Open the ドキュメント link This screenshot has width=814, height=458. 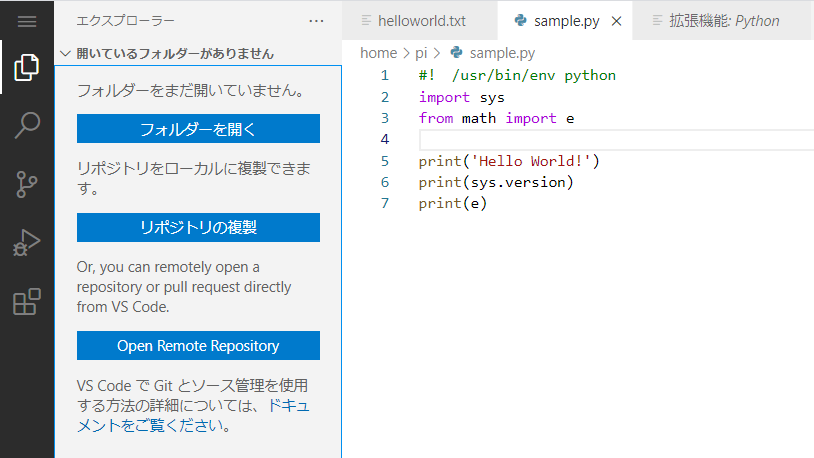point(193,415)
